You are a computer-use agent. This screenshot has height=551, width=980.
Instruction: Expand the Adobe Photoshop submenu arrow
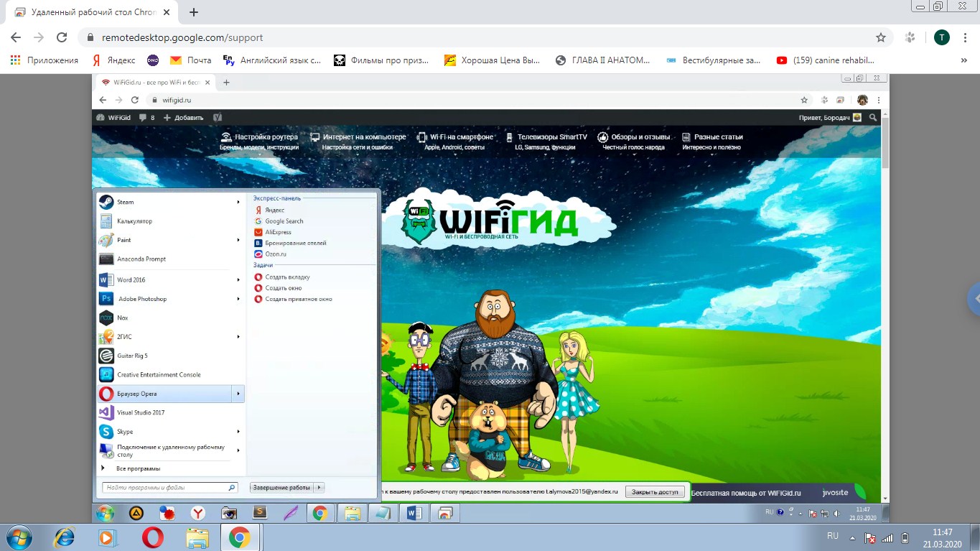(238, 299)
